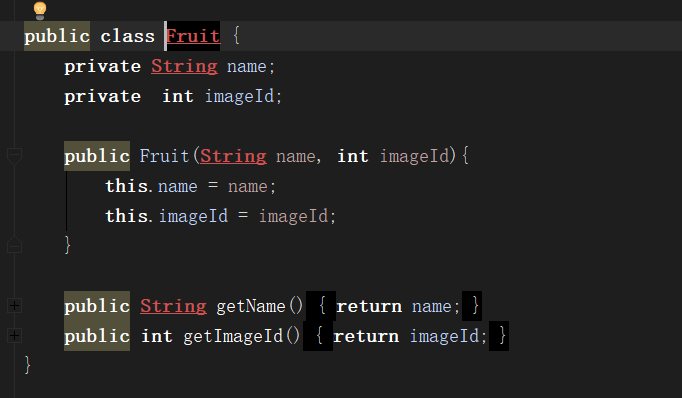682x398 pixels.
Task: Click 'return' keyword in getName line
Action: tap(369, 306)
